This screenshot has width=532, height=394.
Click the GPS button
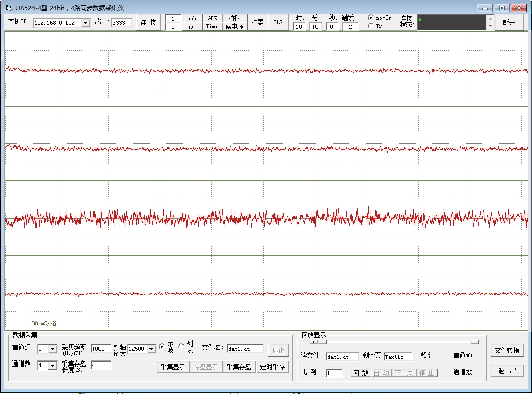[212, 19]
